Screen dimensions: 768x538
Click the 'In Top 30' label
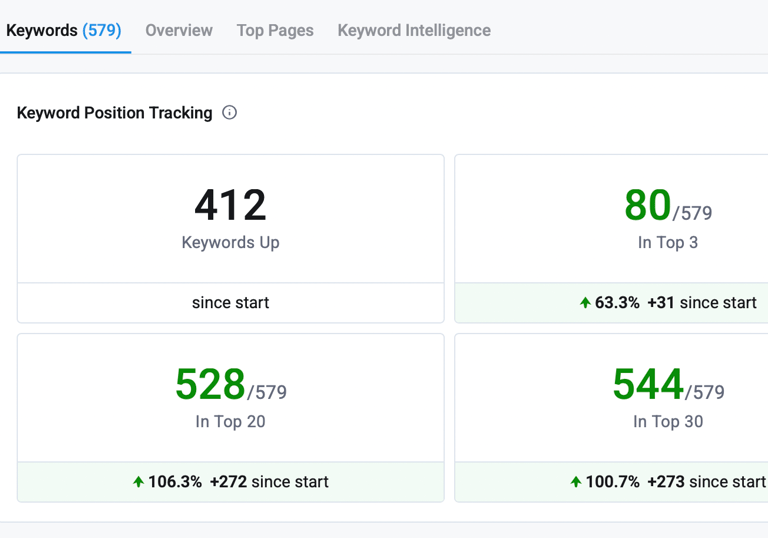point(668,422)
